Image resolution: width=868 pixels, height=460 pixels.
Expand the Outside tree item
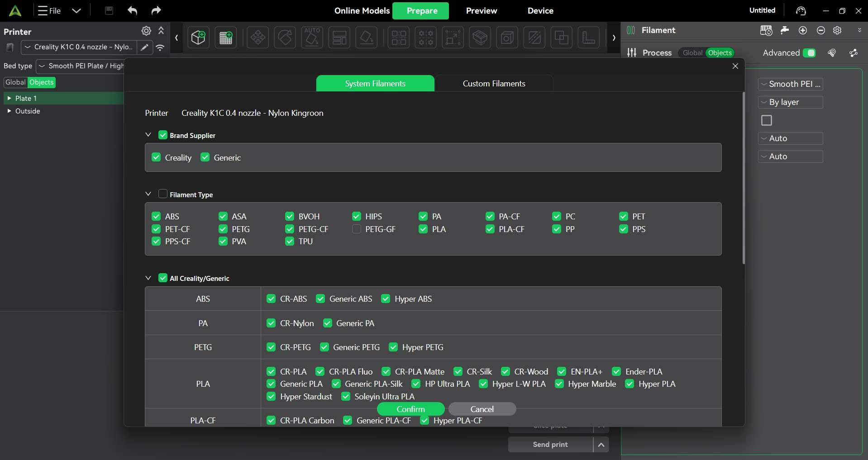click(9, 111)
